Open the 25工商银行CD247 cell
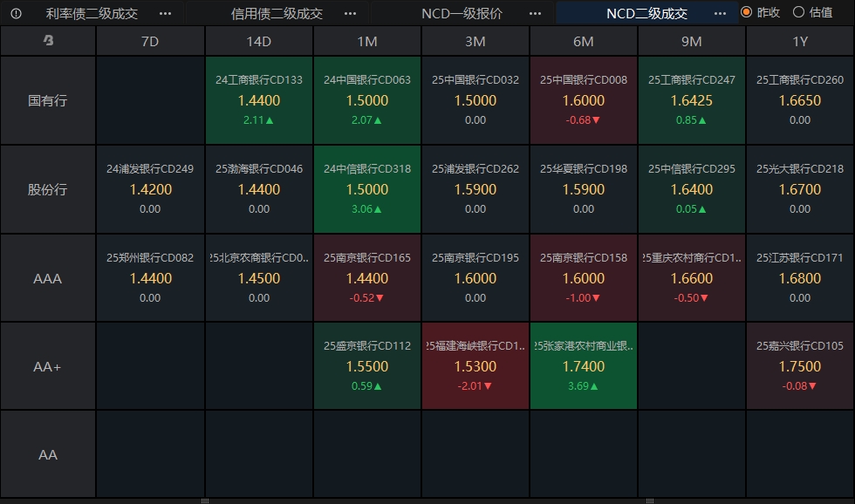This screenshot has width=855, height=504. point(691,100)
